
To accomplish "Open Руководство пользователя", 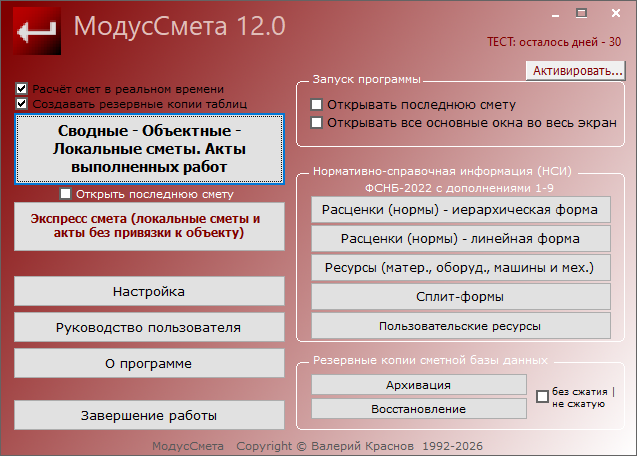I will pos(149,327).
